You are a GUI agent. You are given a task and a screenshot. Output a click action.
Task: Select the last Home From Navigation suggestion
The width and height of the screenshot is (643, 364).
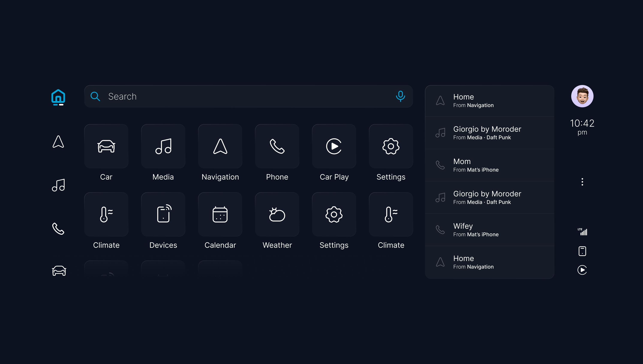(x=489, y=262)
